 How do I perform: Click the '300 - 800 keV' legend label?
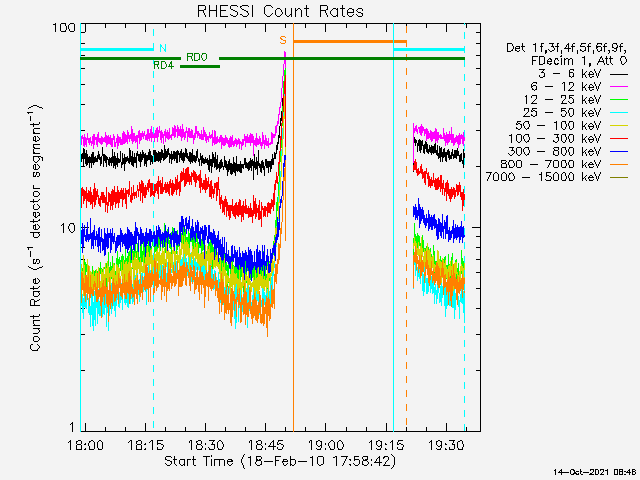[555, 151]
